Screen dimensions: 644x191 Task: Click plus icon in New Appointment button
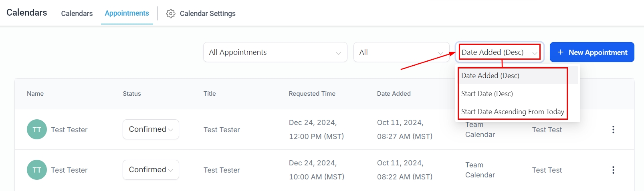[x=561, y=52]
